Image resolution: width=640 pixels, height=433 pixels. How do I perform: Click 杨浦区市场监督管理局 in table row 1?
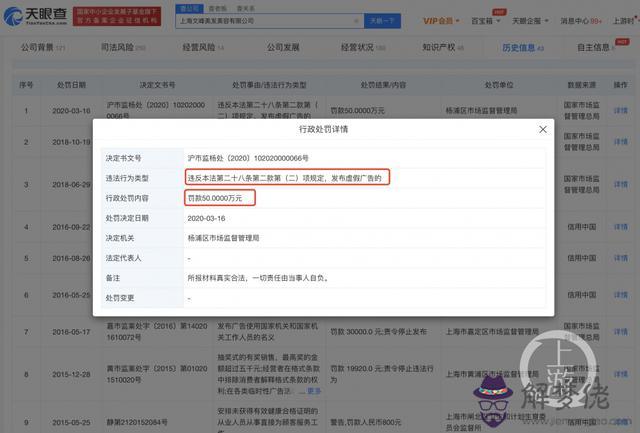click(482, 111)
